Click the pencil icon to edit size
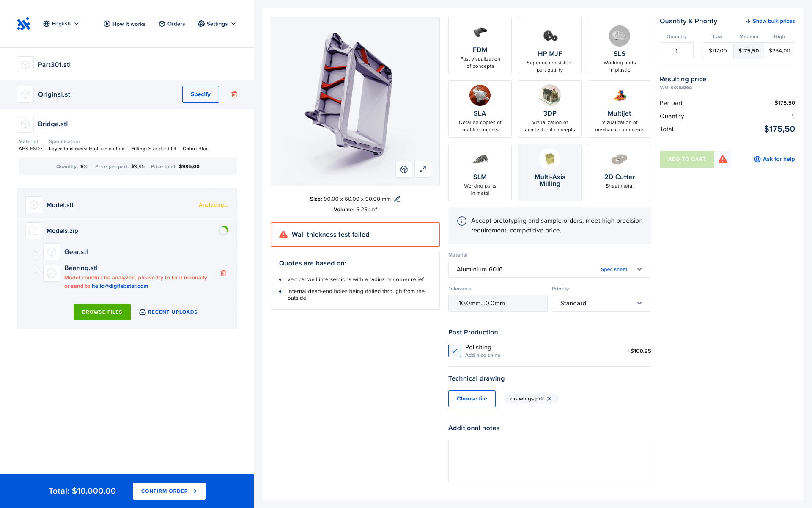This screenshot has width=812, height=508. [397, 199]
